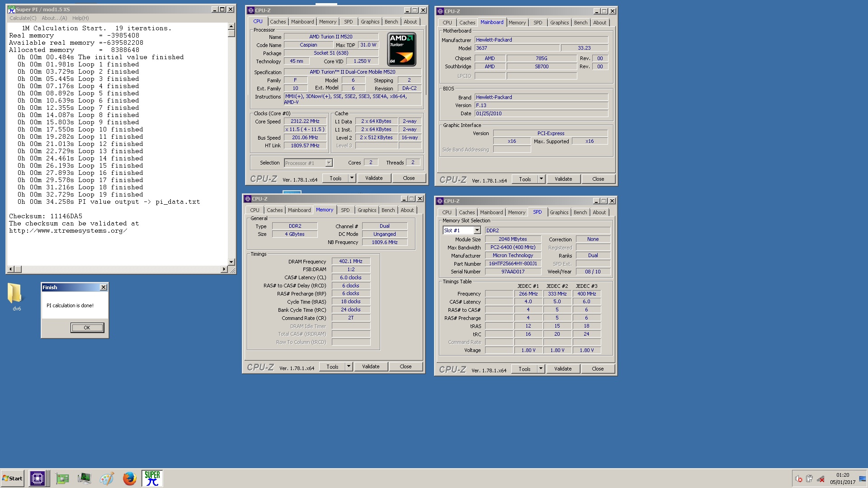Click the show desktop icon beside the clock
Screen dimensions: 868x488
(863, 479)
